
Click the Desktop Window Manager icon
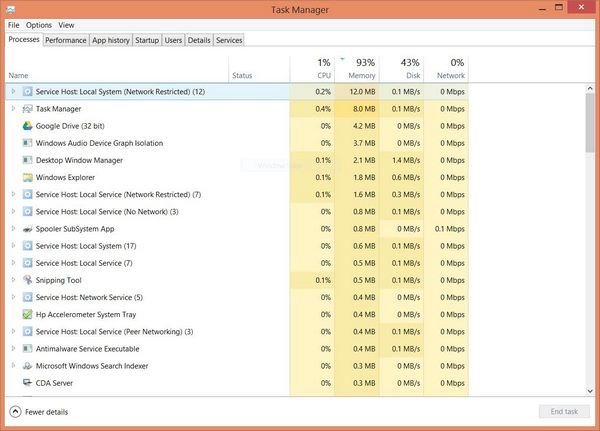tap(27, 160)
